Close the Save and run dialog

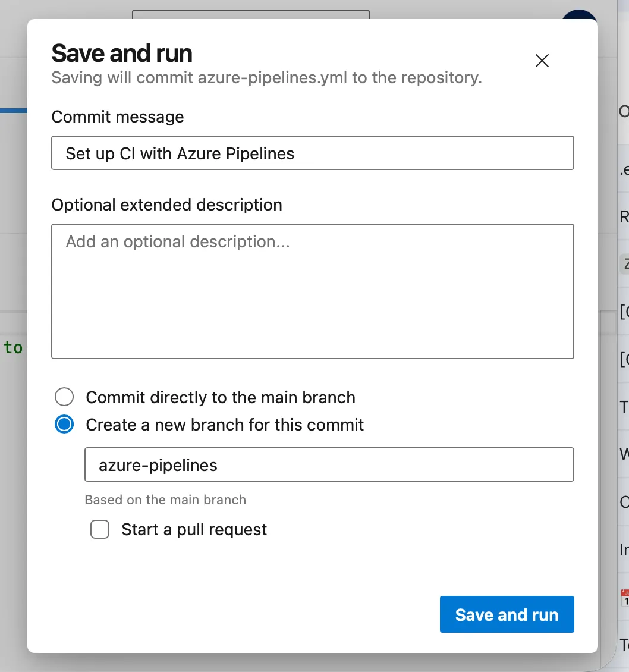pos(542,61)
